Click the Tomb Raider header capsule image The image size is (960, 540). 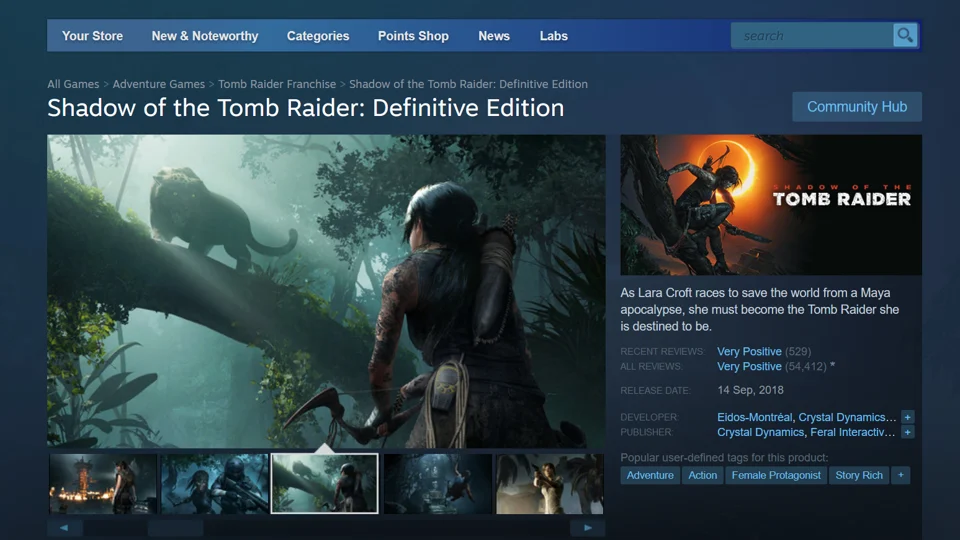coord(771,204)
